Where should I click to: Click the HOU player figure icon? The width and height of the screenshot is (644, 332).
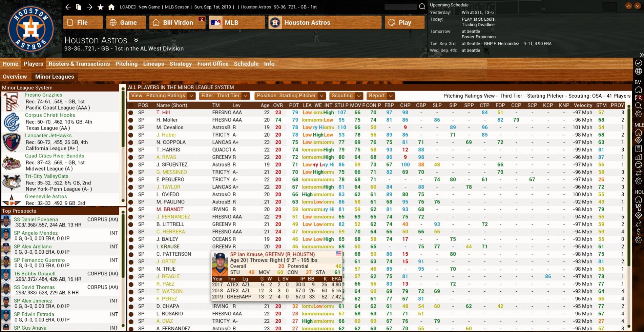[638, 207]
